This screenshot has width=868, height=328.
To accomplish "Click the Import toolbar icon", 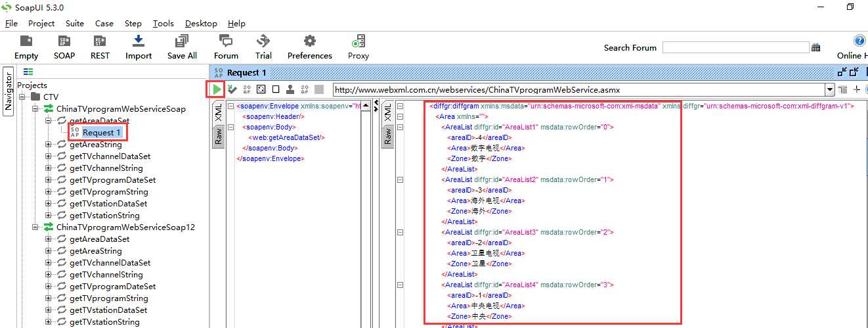I will pyautogui.click(x=139, y=41).
